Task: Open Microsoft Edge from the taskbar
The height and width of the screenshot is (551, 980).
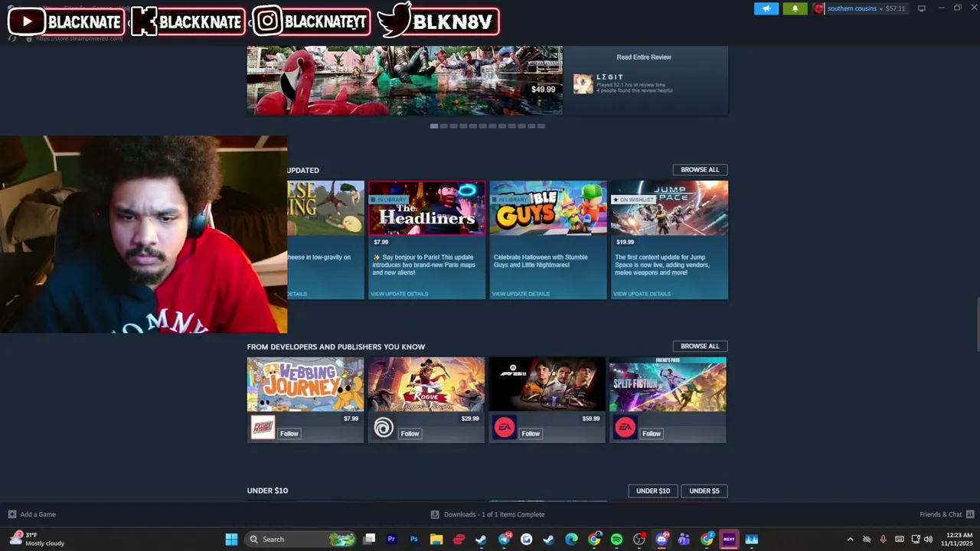Action: pyautogui.click(x=571, y=540)
